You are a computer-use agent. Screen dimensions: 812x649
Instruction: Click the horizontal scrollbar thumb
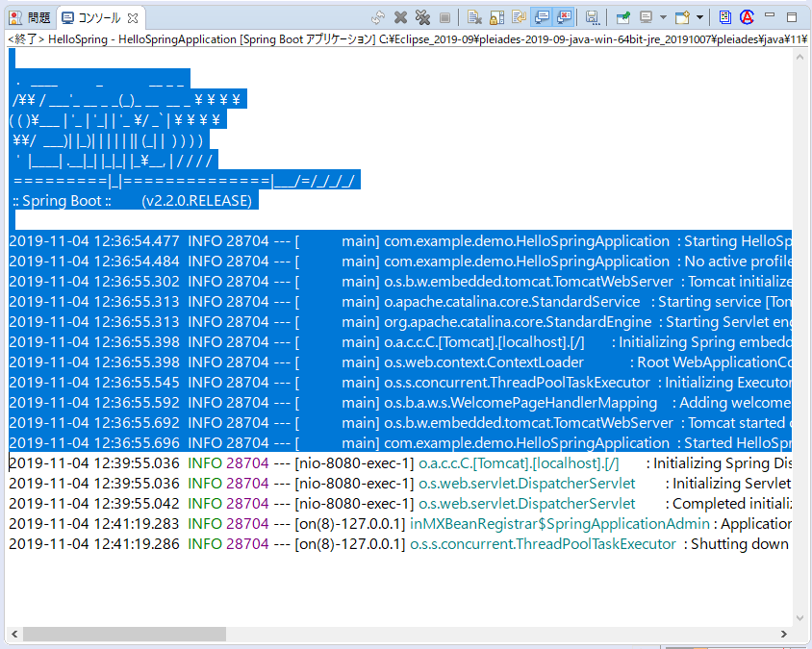[124, 634]
